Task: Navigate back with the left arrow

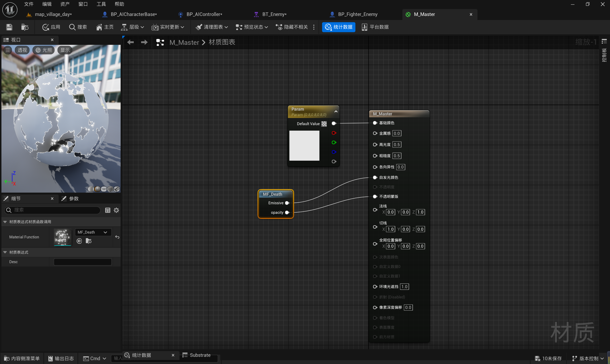Action: (x=130, y=42)
